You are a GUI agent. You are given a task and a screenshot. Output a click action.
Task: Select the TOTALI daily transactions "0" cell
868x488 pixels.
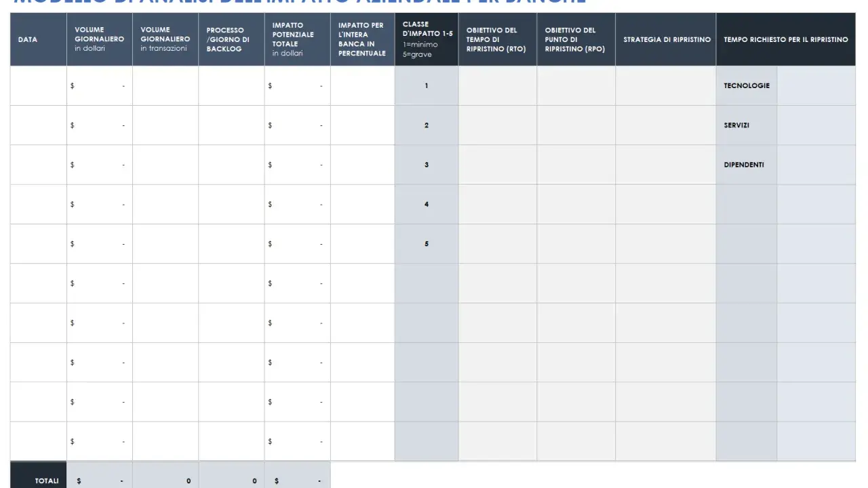point(165,476)
